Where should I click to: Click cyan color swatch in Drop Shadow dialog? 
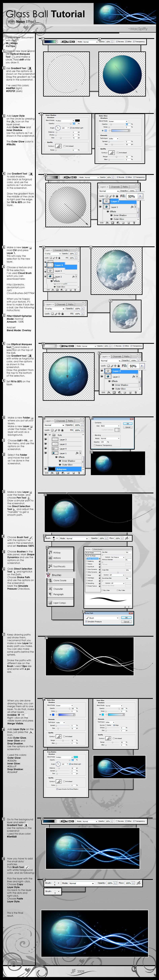76,757
